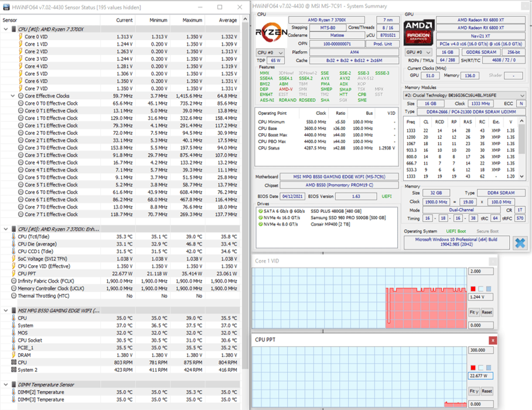Screen dimensions: 532x410
Task: Click the sensor list scrollbar up arrow
Action: (x=245, y=19)
